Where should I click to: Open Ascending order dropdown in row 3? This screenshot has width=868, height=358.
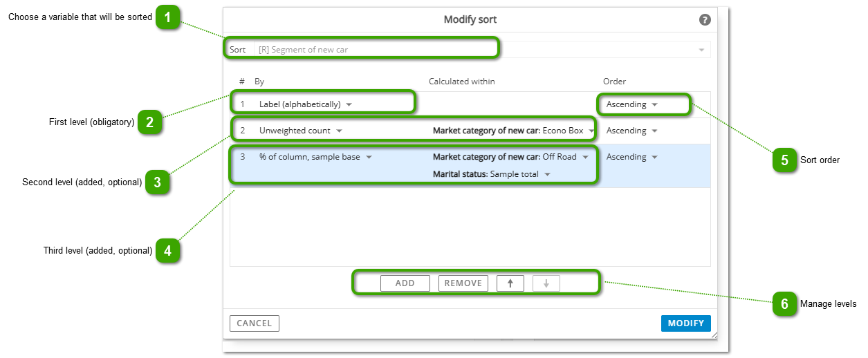click(631, 157)
